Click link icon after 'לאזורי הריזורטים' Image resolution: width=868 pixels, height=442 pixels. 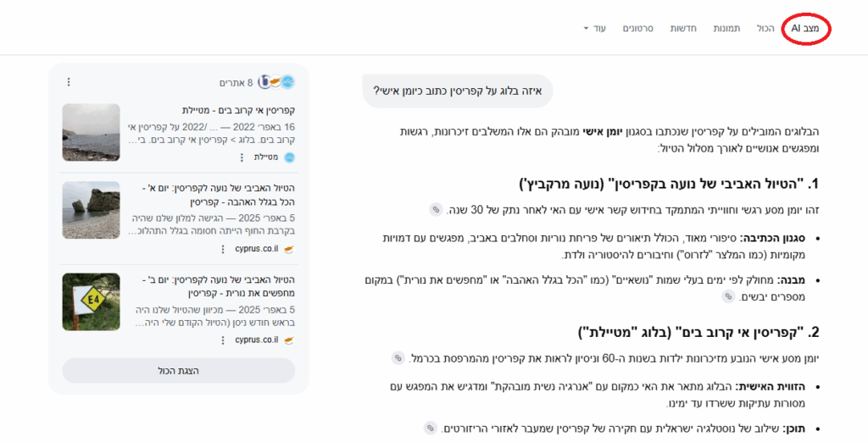coord(430,428)
